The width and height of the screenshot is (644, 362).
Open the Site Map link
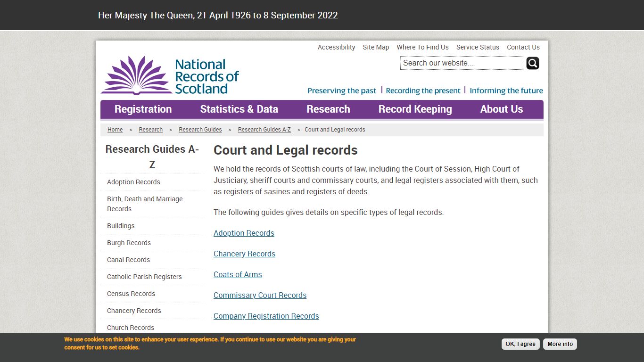tap(376, 47)
